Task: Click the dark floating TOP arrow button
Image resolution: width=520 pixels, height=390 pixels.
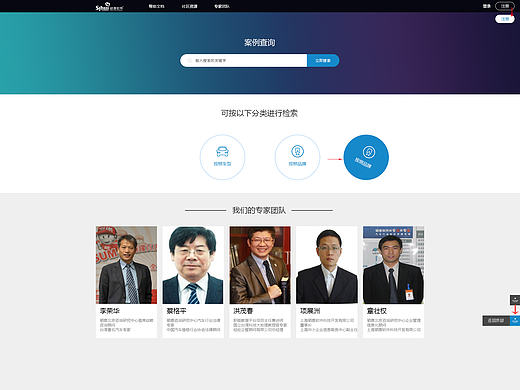Action: 515,300
